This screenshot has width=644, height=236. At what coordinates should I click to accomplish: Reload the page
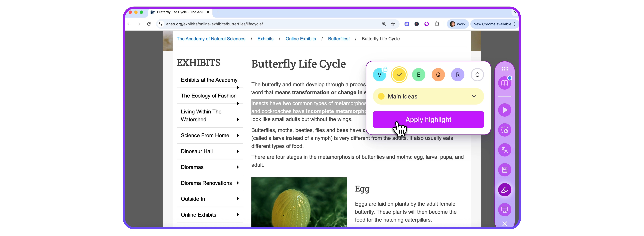click(149, 24)
